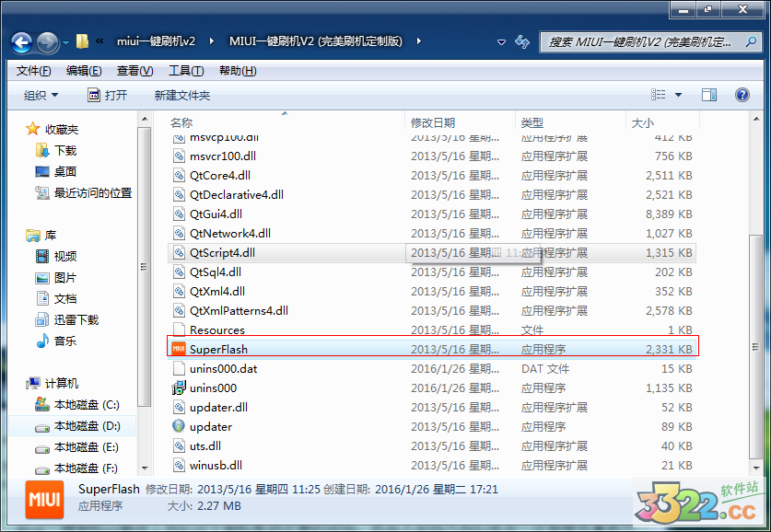
Task: Open the 编辑(E) menu
Action: coord(84,71)
